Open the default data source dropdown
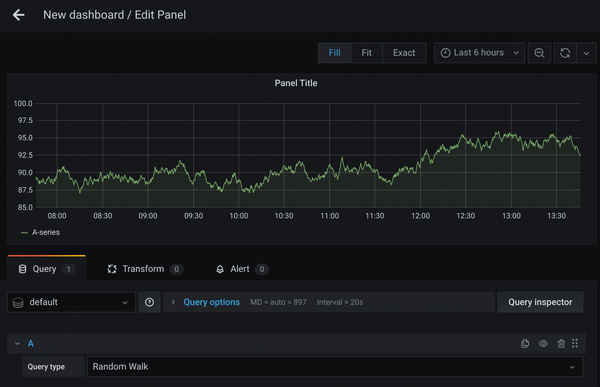 point(72,302)
